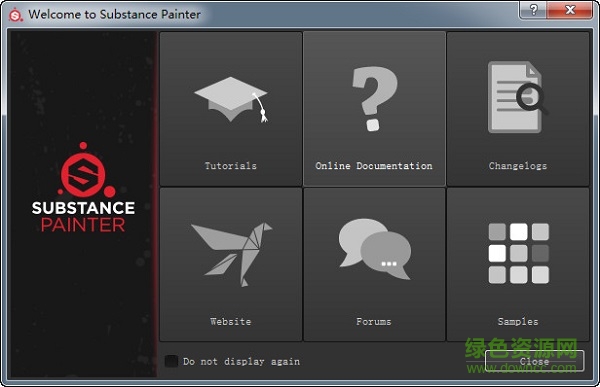Click the Online Documentation question mark icon

tap(375, 99)
